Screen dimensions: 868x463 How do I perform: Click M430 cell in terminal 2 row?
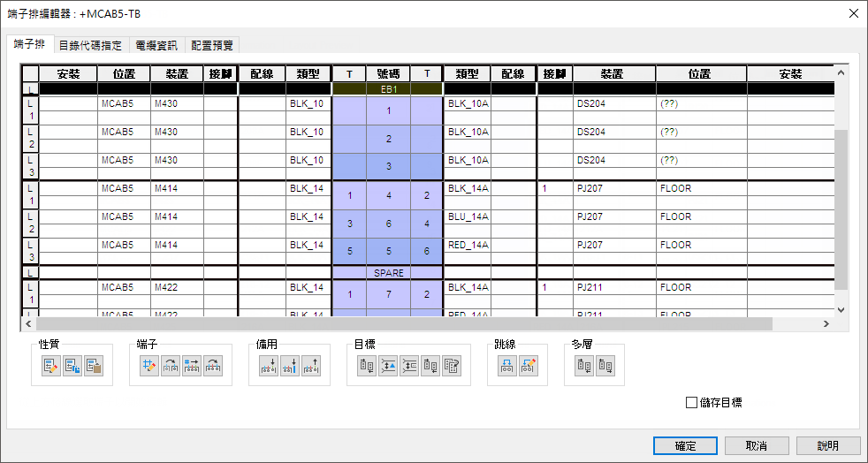click(x=177, y=132)
